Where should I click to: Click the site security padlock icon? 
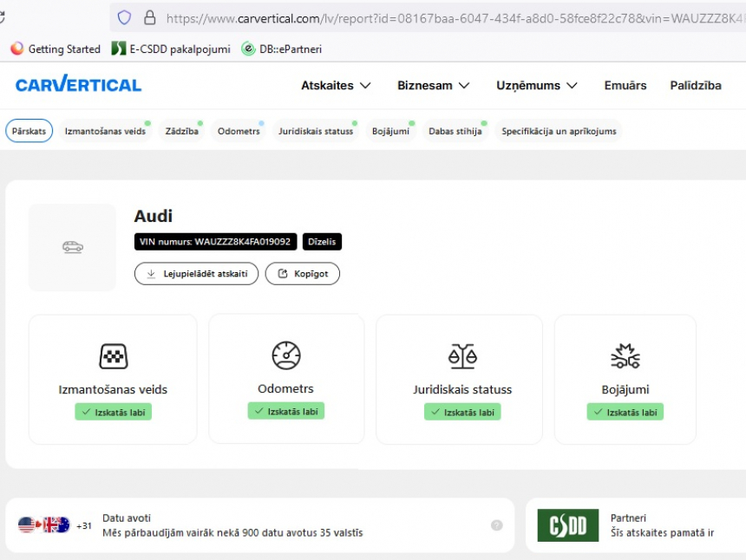150,18
